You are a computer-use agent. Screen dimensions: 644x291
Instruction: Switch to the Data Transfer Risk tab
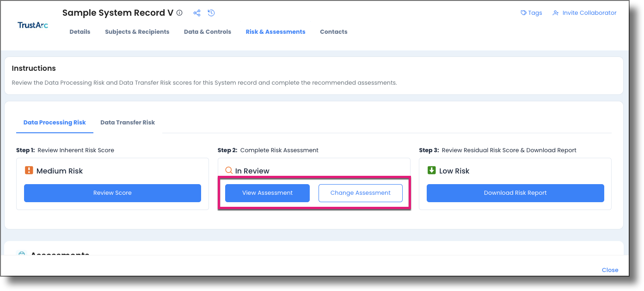(x=128, y=122)
